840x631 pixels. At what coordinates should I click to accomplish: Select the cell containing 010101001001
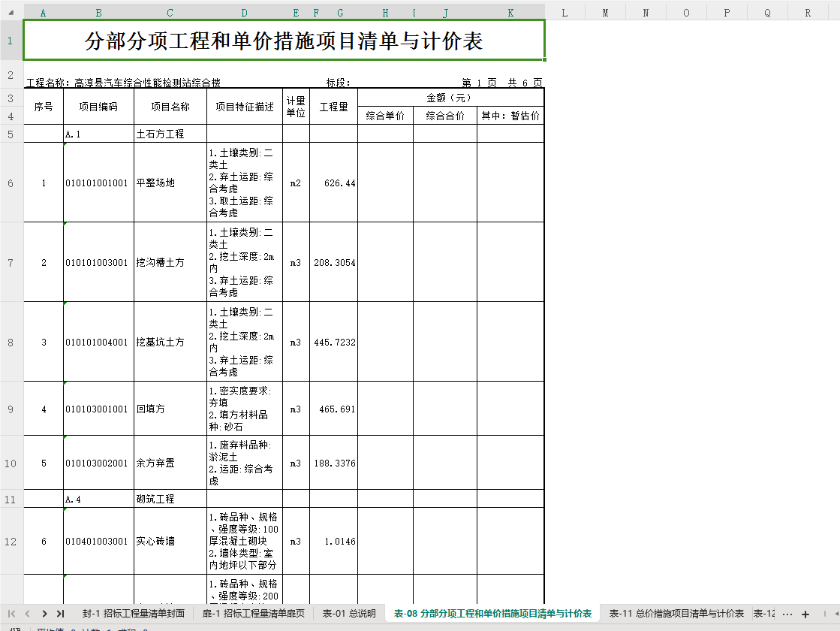98,183
